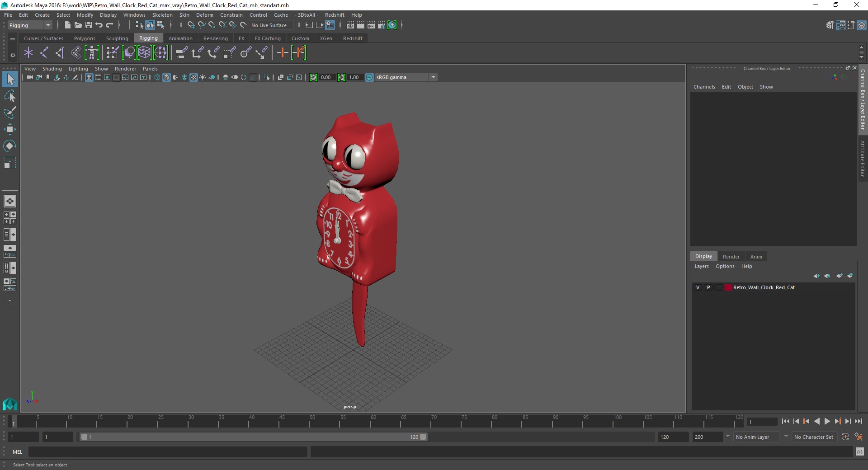Image resolution: width=868 pixels, height=470 pixels.
Task: Open the Channels menu in Channel Box
Action: 704,87
